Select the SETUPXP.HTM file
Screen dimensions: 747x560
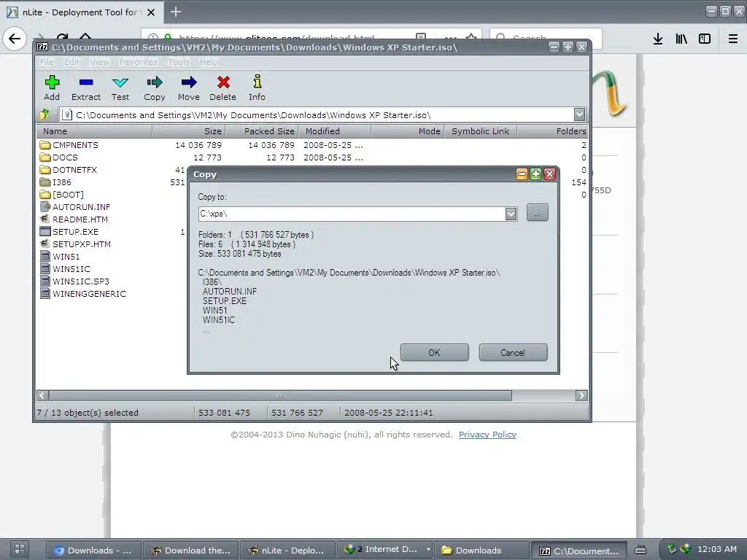click(x=75, y=244)
